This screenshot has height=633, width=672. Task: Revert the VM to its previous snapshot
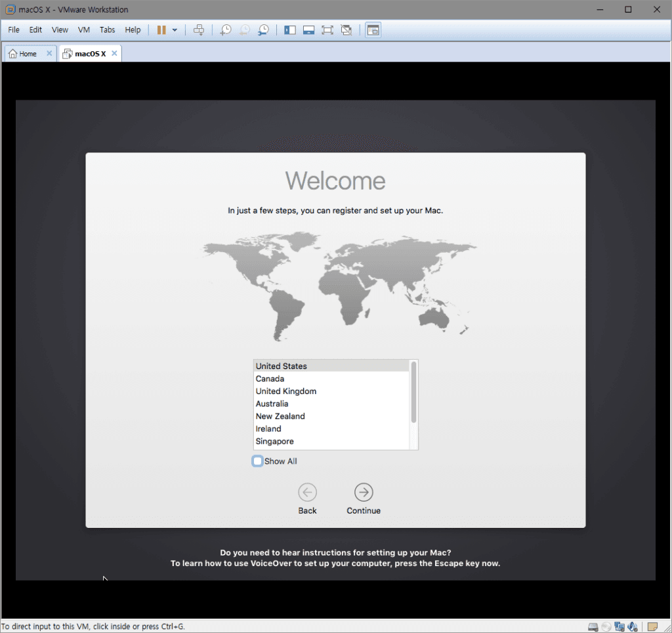point(244,30)
